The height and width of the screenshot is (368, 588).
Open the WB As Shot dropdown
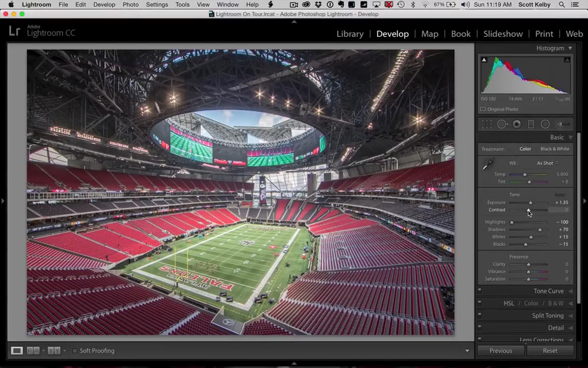click(547, 163)
